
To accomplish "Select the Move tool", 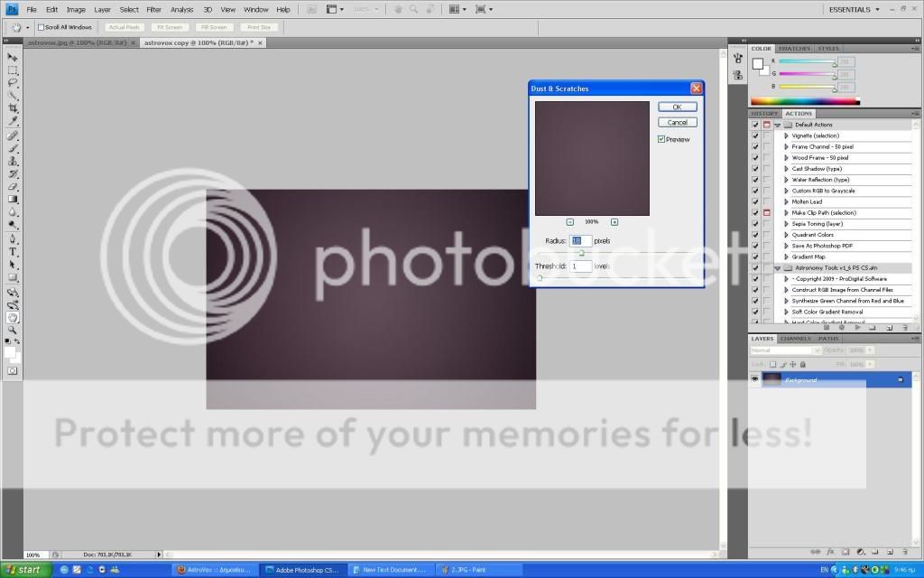I will (13, 57).
